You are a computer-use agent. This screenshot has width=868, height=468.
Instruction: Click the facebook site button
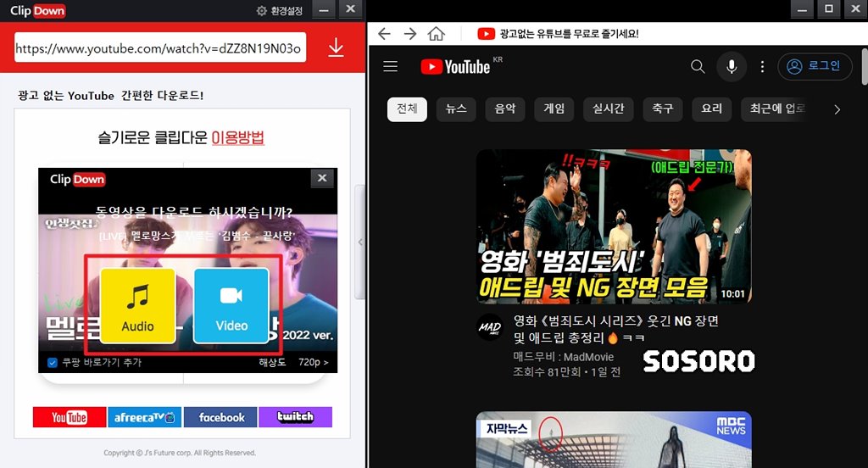[220, 417]
